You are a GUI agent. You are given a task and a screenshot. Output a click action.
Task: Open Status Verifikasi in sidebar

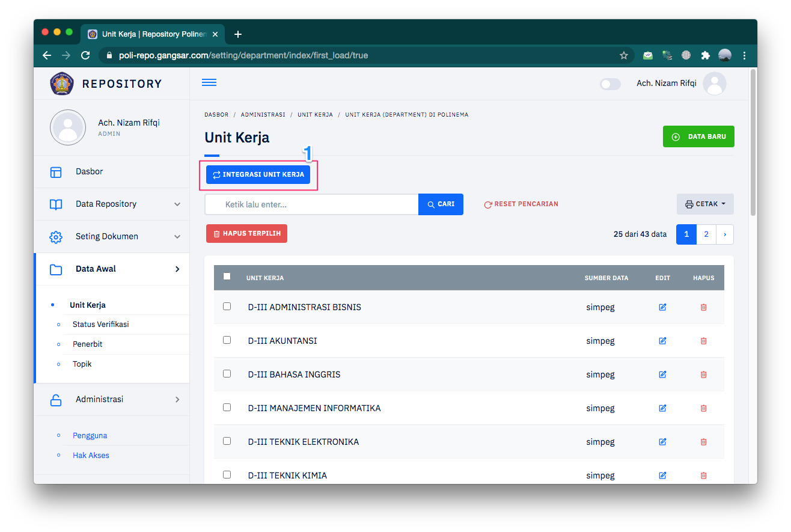point(100,325)
